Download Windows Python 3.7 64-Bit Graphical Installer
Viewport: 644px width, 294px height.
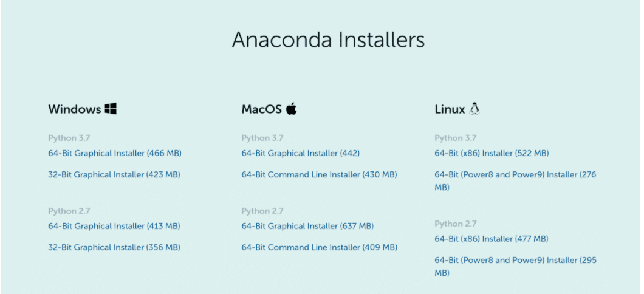(x=114, y=153)
